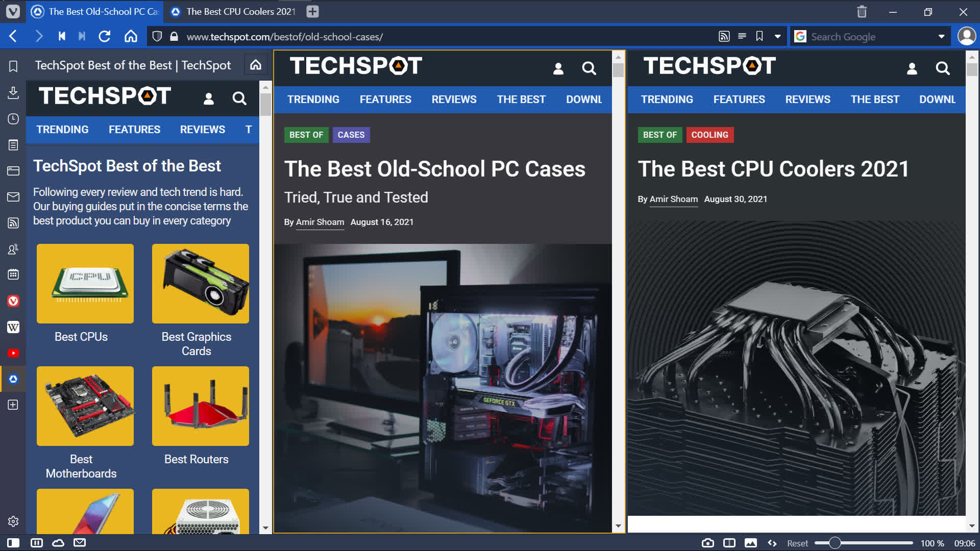Click the Best Old-School PC Cases article link
This screenshot has height=551, width=980.
pos(435,168)
